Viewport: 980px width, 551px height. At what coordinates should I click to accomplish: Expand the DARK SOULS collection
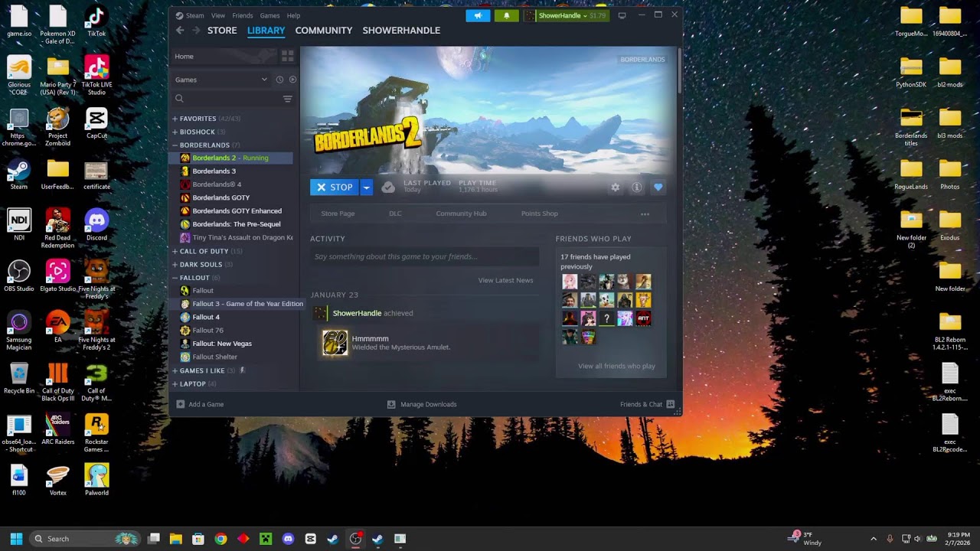175,264
